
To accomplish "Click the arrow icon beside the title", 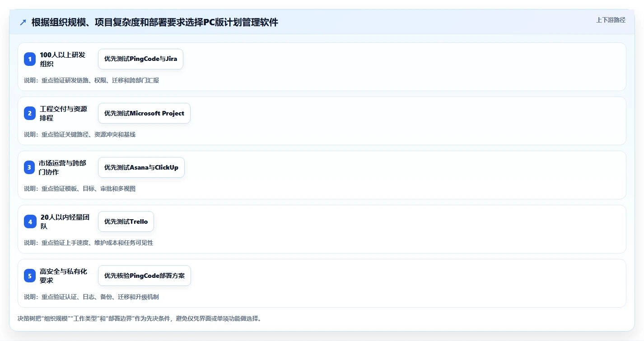I will tap(23, 23).
